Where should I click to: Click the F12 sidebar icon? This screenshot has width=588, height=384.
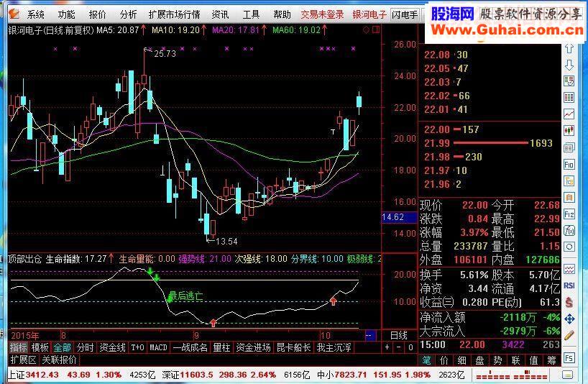pos(569,214)
